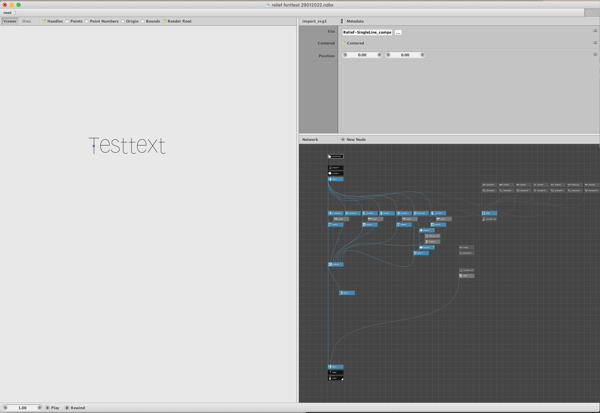This screenshot has height=413, width=600.
Task: Select the blue node where many connections converge
Action: (336, 264)
